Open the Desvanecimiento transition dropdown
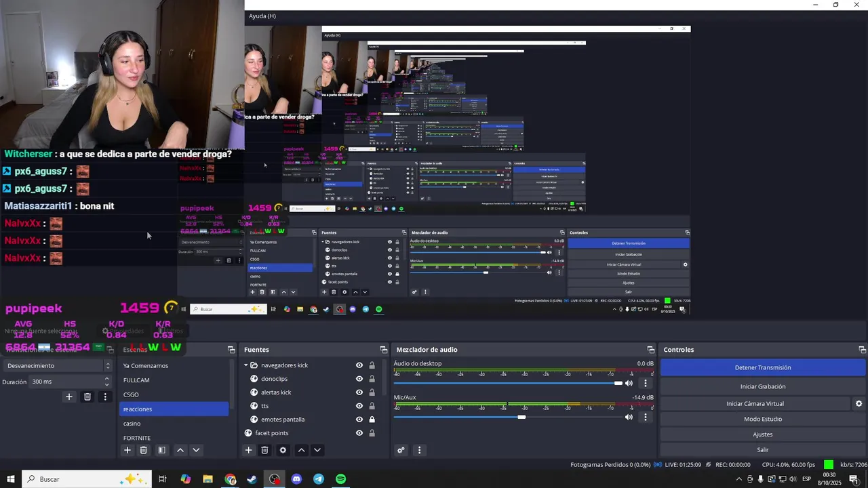This screenshot has height=488, width=868. pos(57,366)
